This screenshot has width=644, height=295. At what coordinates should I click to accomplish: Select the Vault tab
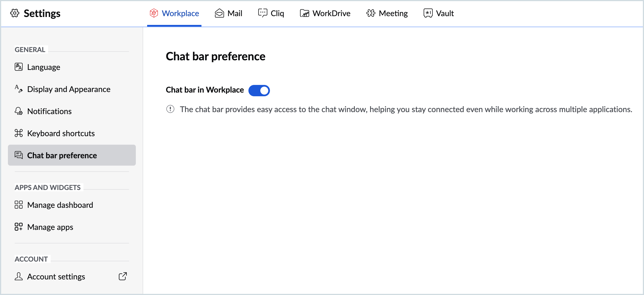pos(439,13)
